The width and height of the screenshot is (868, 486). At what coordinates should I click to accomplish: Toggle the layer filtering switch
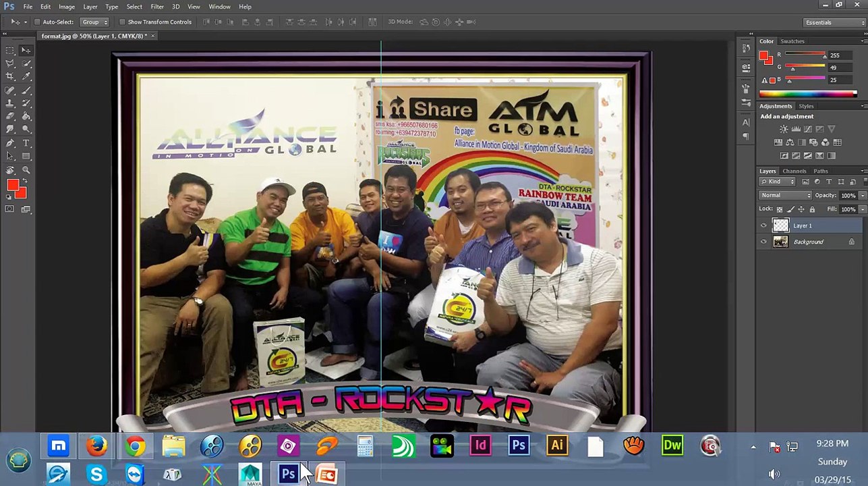(x=865, y=182)
